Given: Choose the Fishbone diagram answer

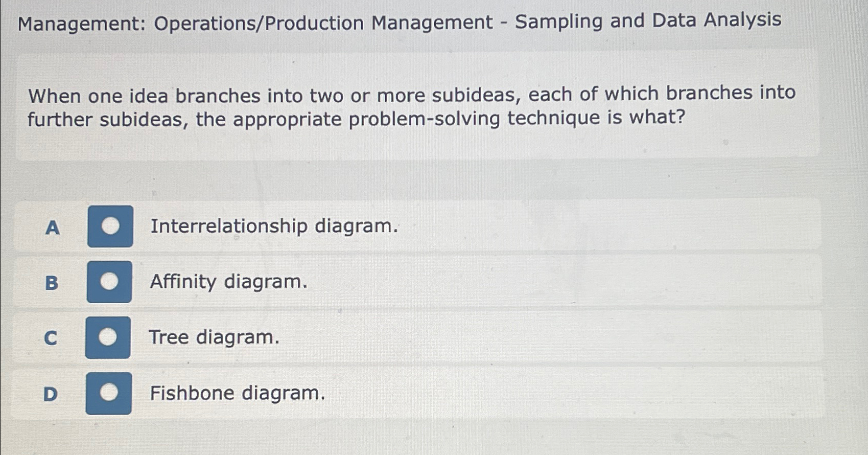Looking at the screenshot, I should (237, 393).
